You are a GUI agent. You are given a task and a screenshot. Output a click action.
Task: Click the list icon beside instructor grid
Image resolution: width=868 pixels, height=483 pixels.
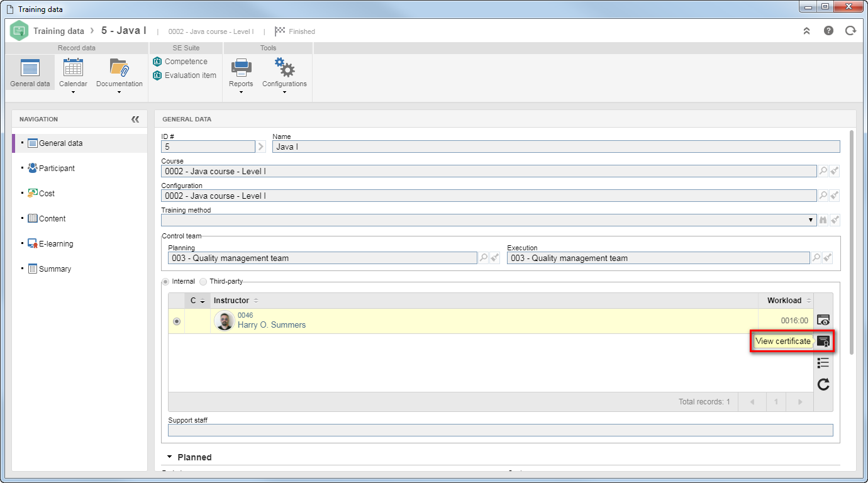[x=823, y=363]
